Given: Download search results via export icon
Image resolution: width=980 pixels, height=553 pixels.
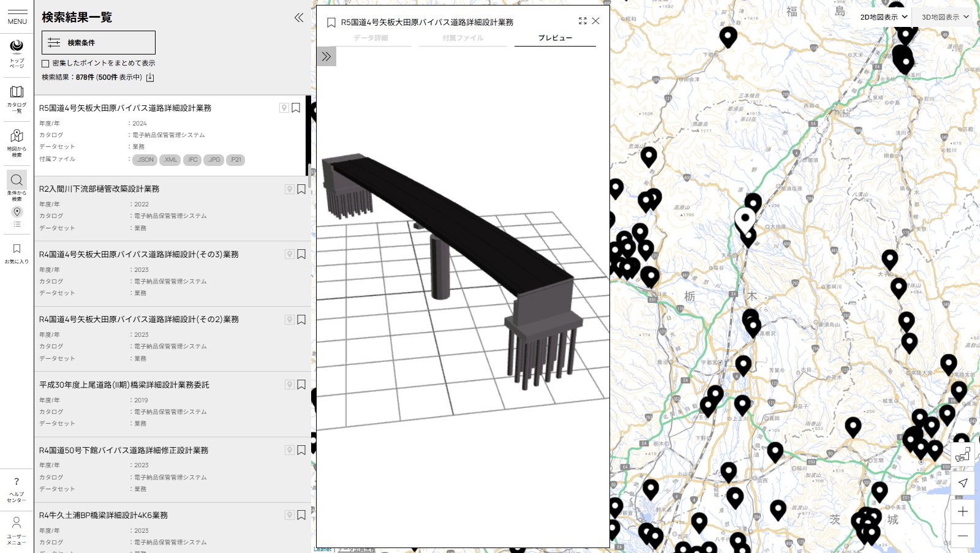Looking at the screenshot, I should 150,78.
